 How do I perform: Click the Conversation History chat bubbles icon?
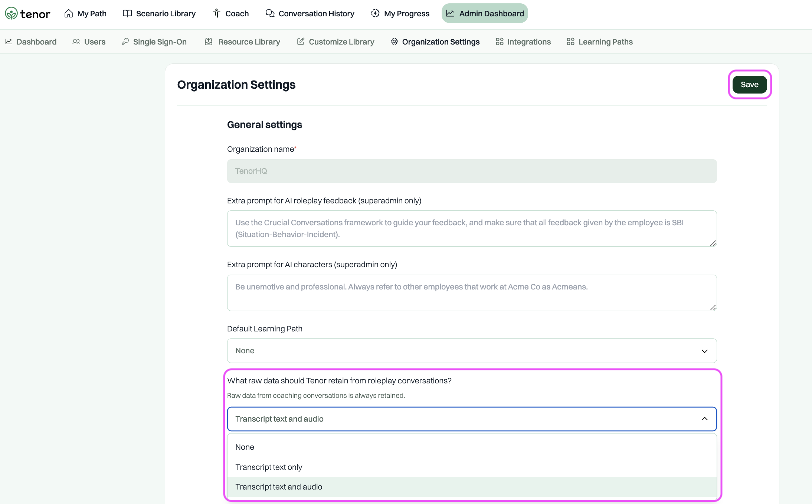pyautogui.click(x=270, y=14)
